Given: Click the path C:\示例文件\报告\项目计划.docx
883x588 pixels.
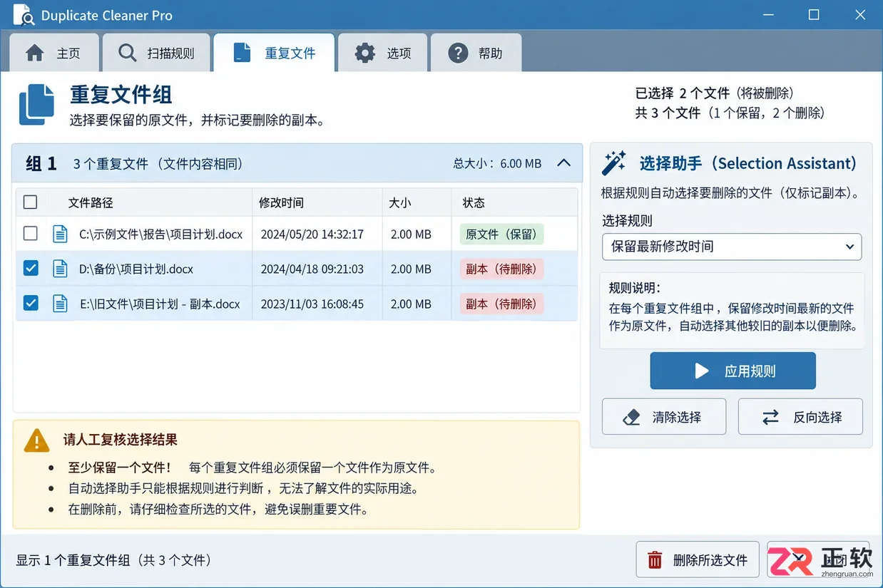Looking at the screenshot, I should [161, 234].
